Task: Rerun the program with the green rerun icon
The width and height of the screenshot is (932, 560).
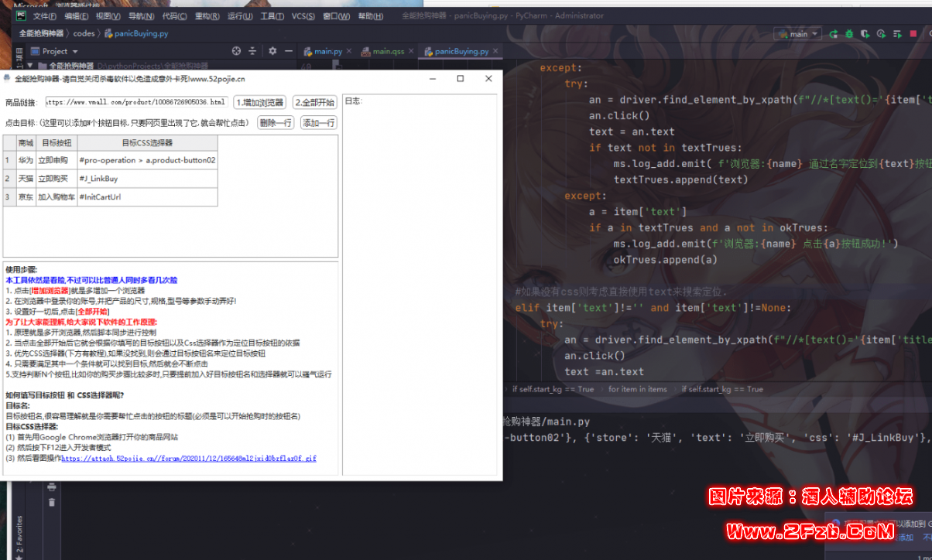Action: pyautogui.click(x=834, y=34)
